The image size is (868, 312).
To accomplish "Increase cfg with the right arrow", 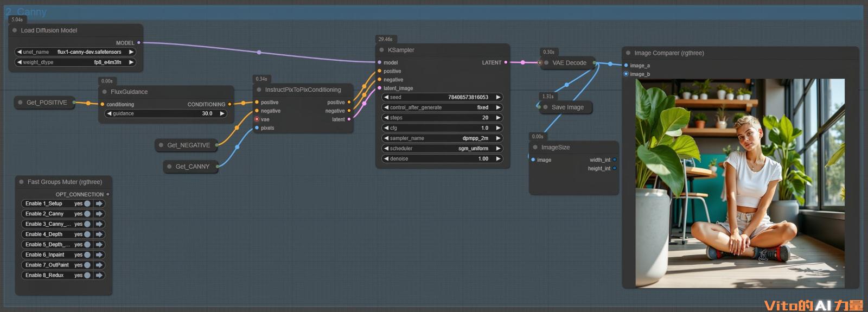I will point(498,128).
